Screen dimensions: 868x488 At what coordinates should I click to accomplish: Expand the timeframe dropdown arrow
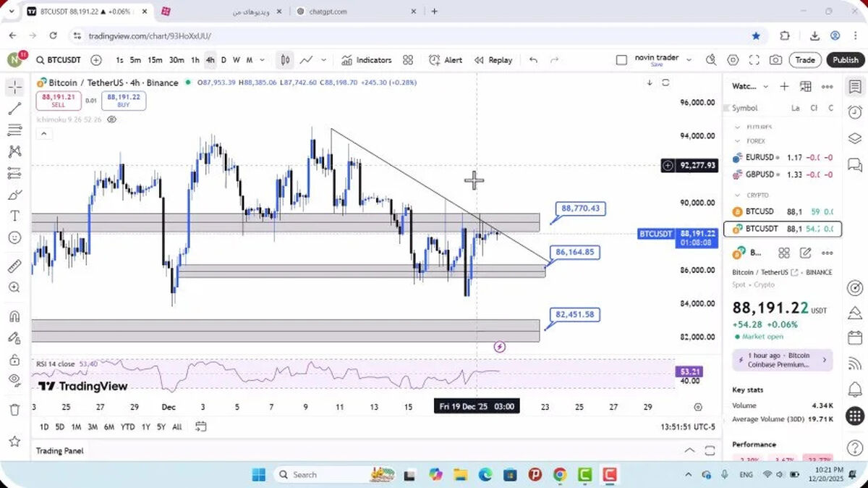click(x=262, y=60)
